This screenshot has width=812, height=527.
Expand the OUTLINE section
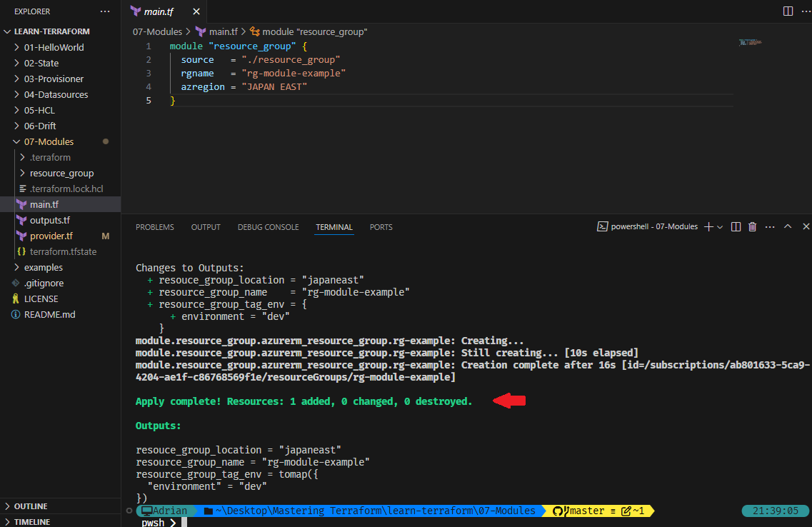click(x=60, y=506)
